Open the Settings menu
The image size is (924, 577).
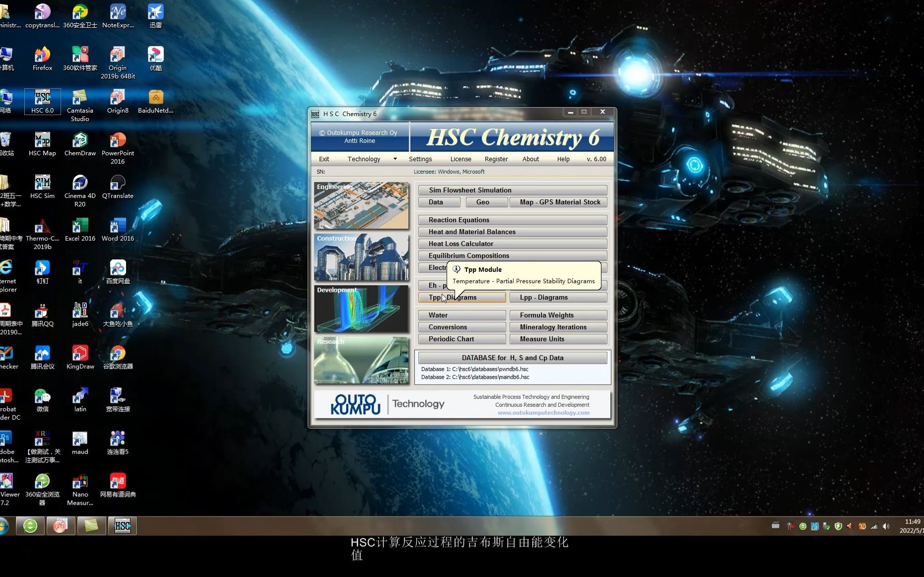[x=420, y=159]
